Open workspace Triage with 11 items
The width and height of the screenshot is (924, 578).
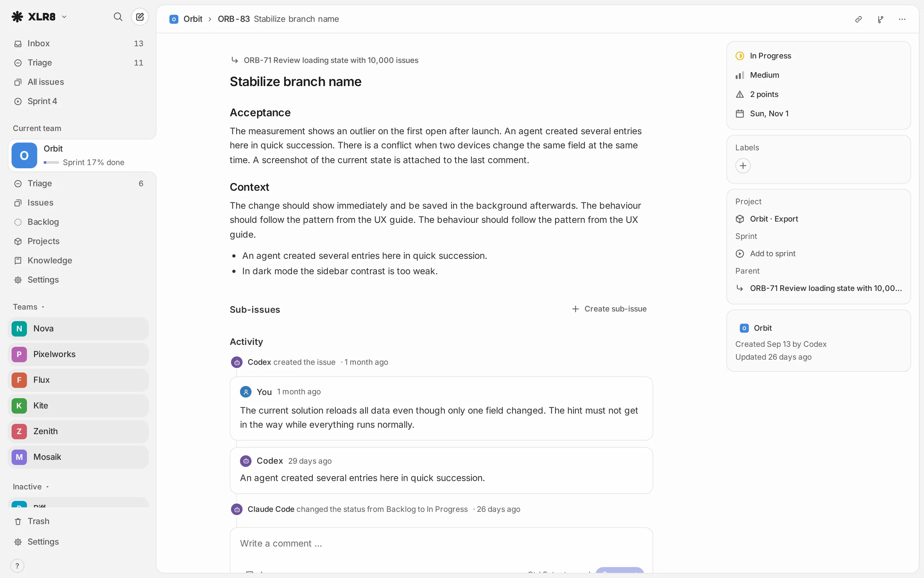(78, 63)
